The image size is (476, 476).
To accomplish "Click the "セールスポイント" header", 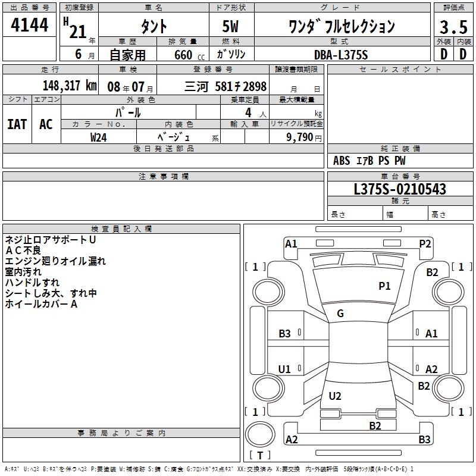I will 400,69.
